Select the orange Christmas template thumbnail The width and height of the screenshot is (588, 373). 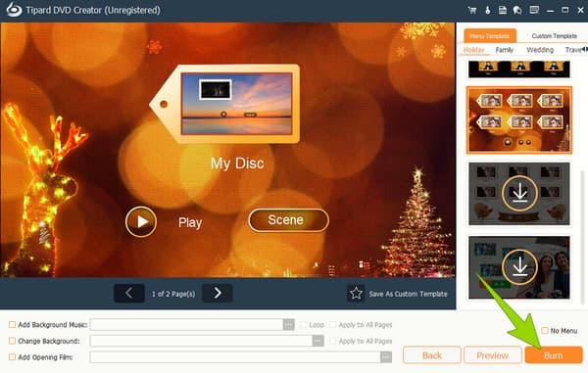pos(519,119)
